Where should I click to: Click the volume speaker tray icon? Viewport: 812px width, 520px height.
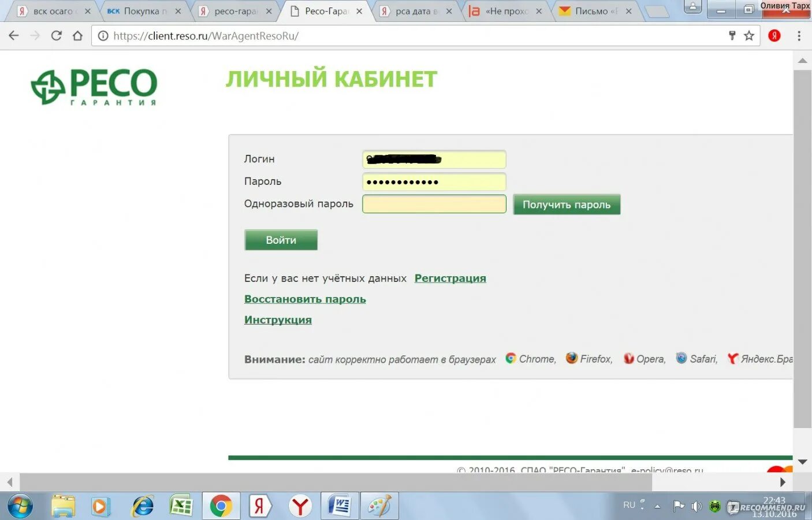click(x=697, y=506)
